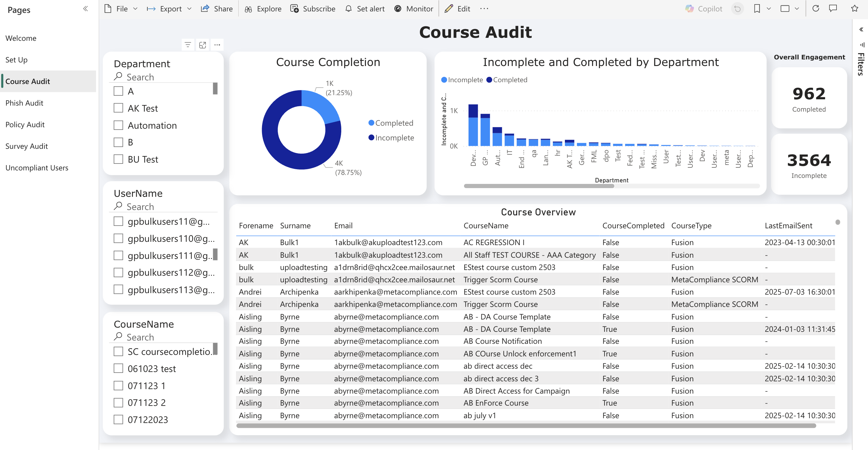This screenshot has width=868, height=450.
Task: Click the focus mode icon above Department slicer
Action: [203, 45]
